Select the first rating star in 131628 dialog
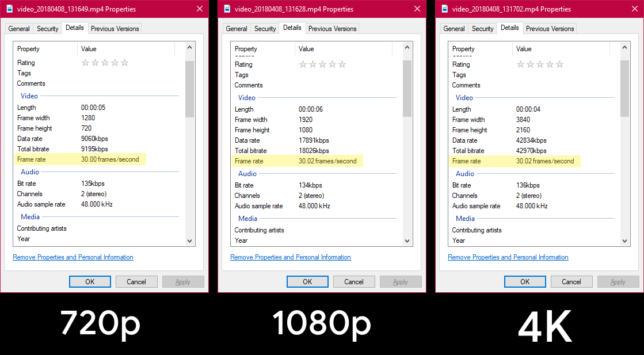644x355 pixels. click(303, 64)
